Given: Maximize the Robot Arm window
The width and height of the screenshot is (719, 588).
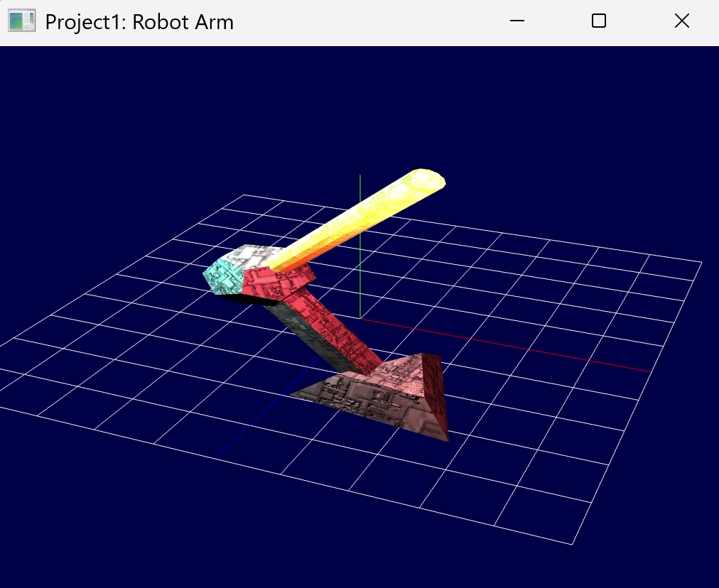Looking at the screenshot, I should click(599, 21).
